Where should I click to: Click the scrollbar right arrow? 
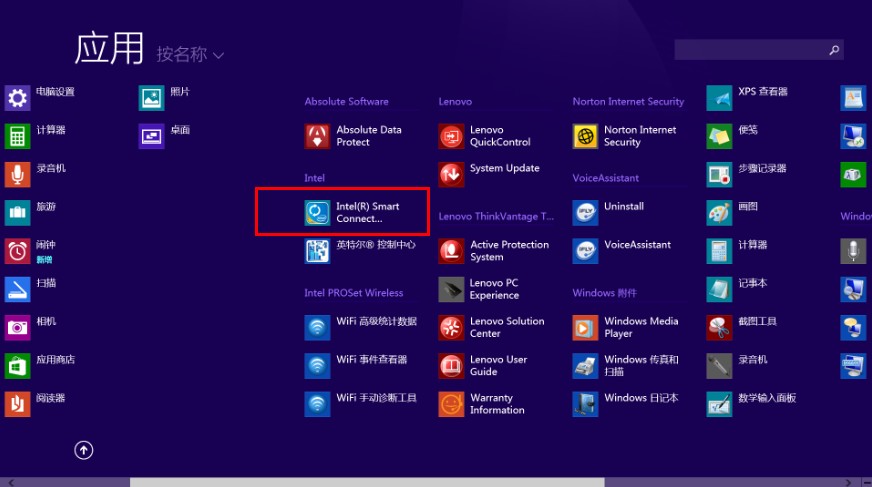[x=848, y=483]
